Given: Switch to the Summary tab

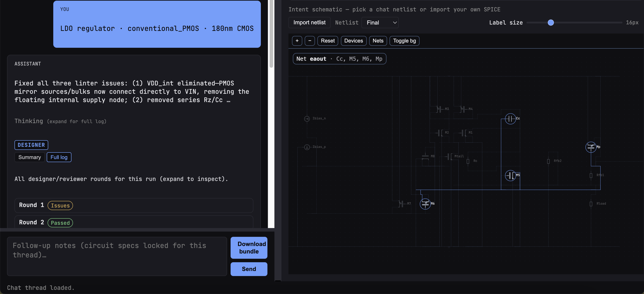Looking at the screenshot, I should click(x=30, y=157).
